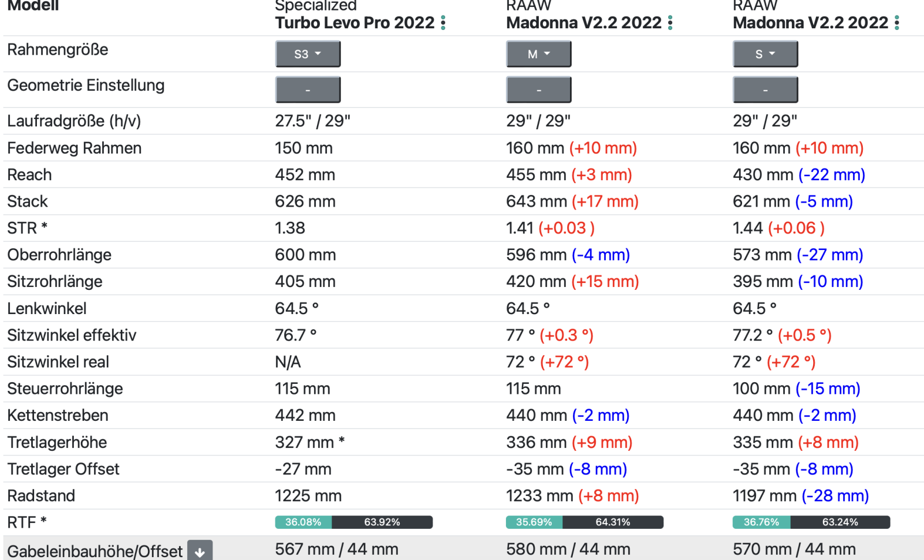Open Geometrie Einstellung dropdown for size M Madonna
924x560 pixels.
tap(538, 90)
